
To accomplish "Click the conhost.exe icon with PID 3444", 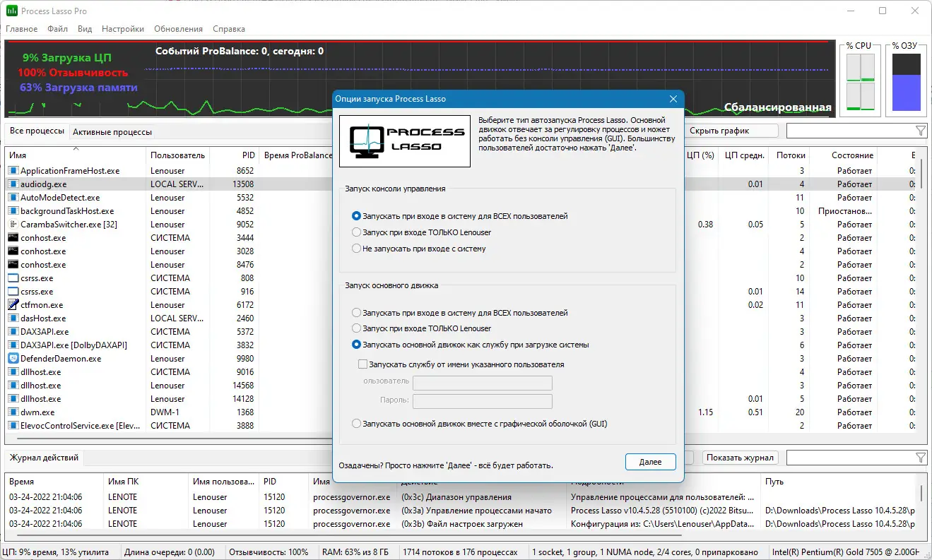I will (13, 238).
